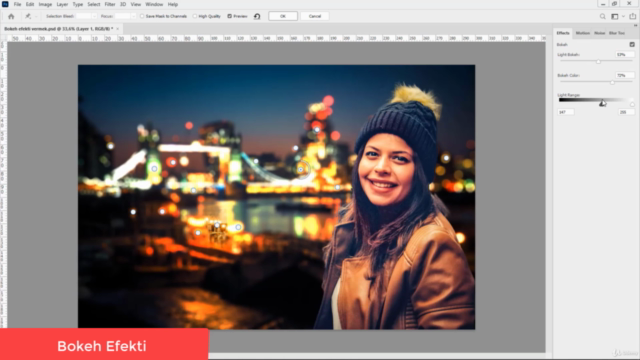640x360 pixels.
Task: Expand the workspace chooser arrow
Action: (x=623, y=16)
